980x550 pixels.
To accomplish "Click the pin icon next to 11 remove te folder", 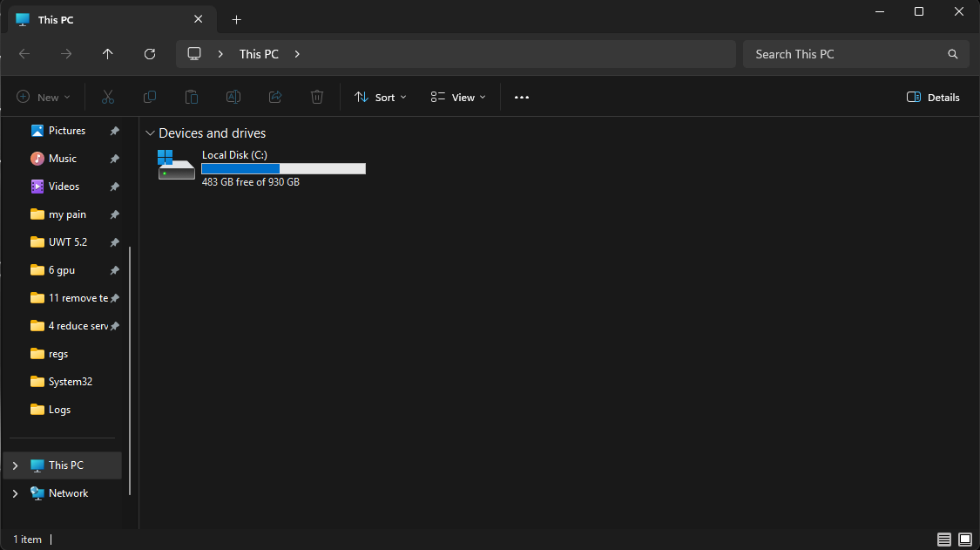I will [x=114, y=298].
